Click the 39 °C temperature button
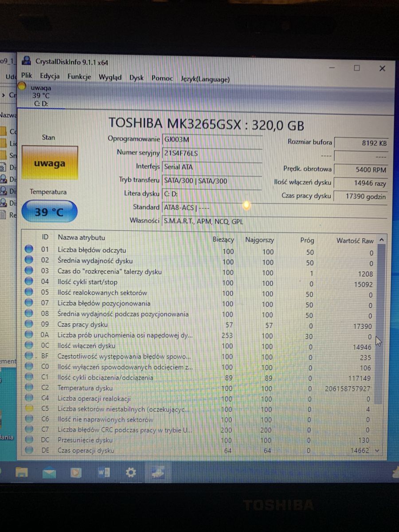399x532 pixels. 49,212
